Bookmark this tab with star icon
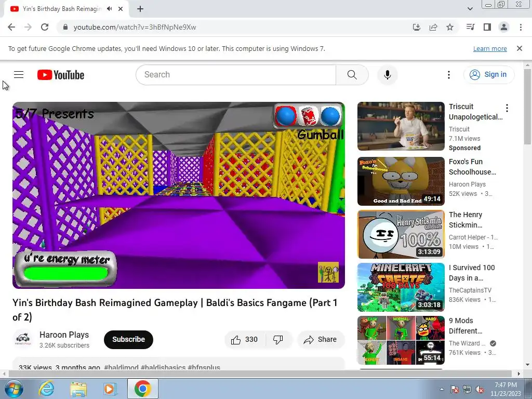 (450, 27)
